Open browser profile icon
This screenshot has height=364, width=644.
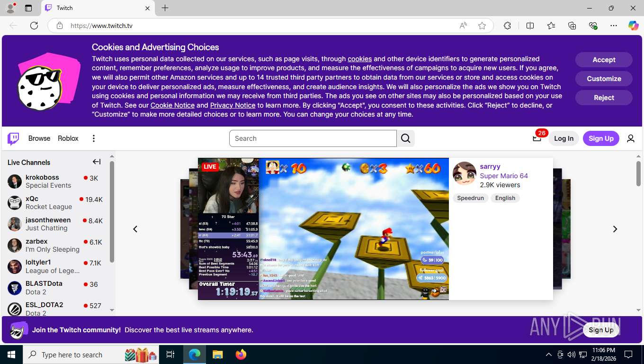pyautogui.click(x=10, y=8)
